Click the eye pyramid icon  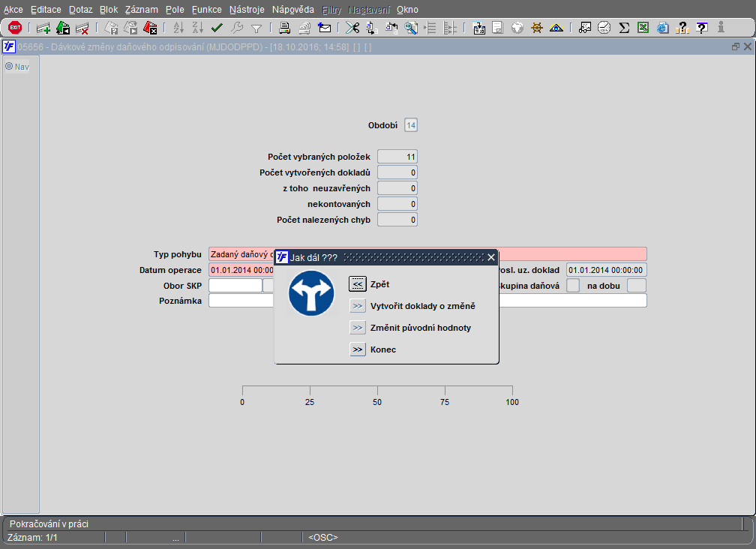tap(556, 28)
